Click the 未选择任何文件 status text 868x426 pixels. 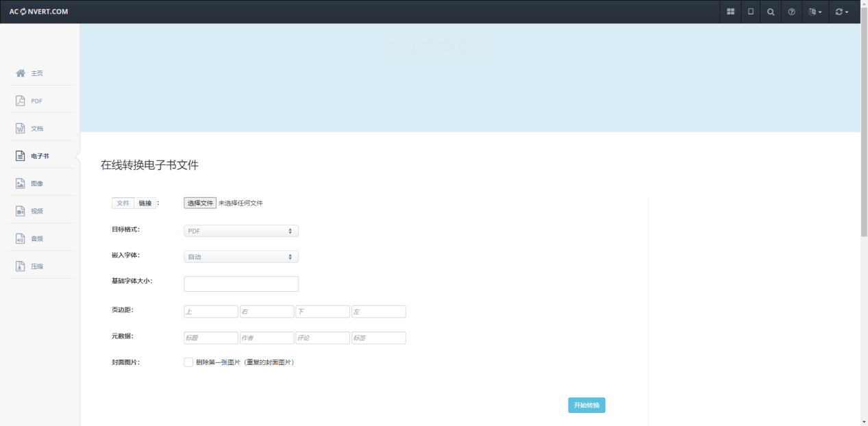[240, 203]
